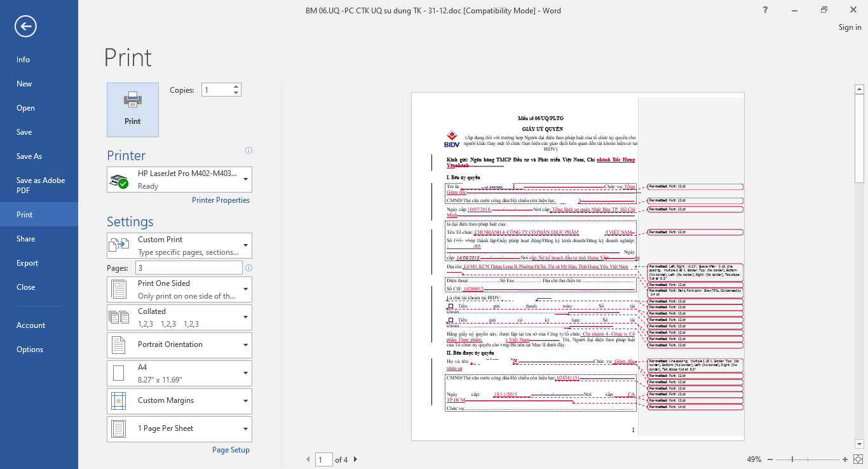
Task: Select Share in the backstage menu
Action: coord(39,239)
